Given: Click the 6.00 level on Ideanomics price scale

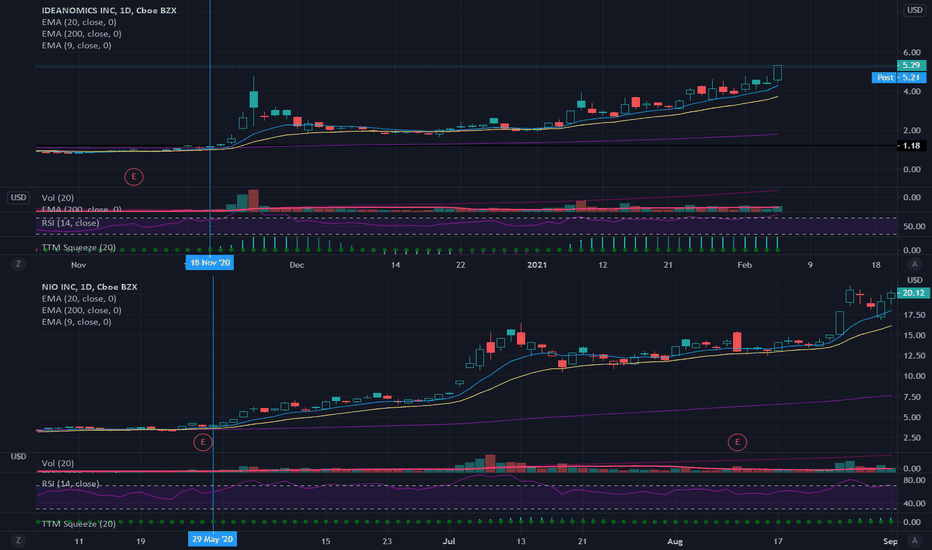Looking at the screenshot, I should (x=912, y=52).
